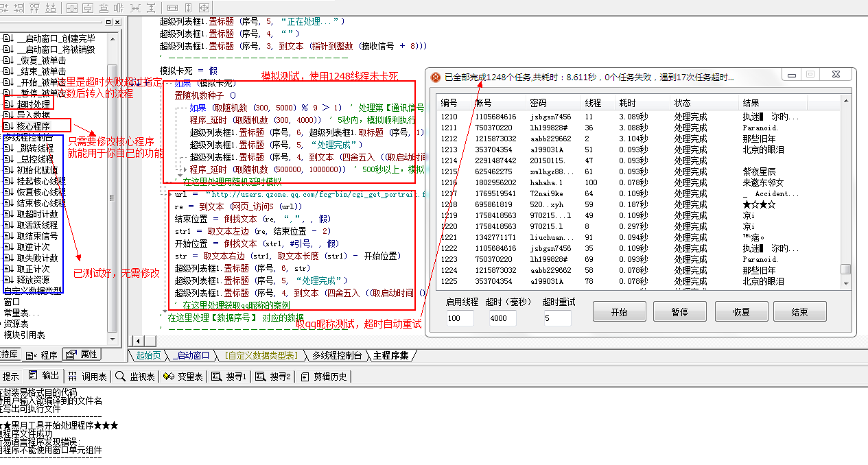Click center vertically in window icon
The height and width of the screenshot is (465, 868).
88,8
